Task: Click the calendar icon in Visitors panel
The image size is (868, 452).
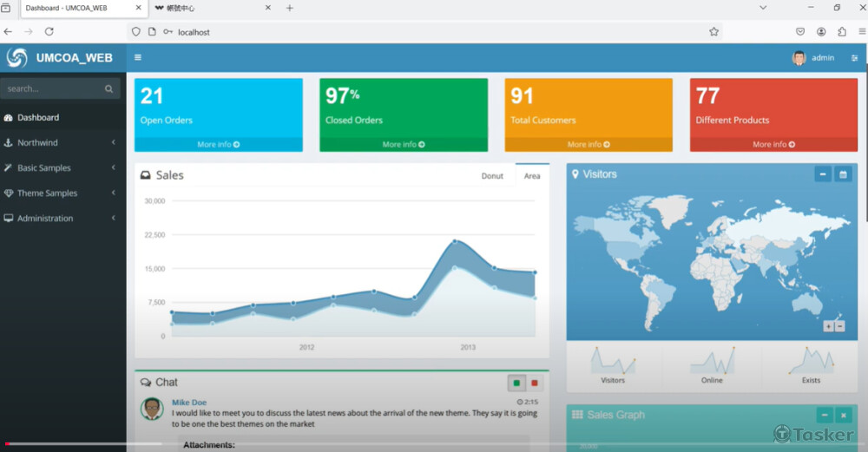Action: click(842, 174)
